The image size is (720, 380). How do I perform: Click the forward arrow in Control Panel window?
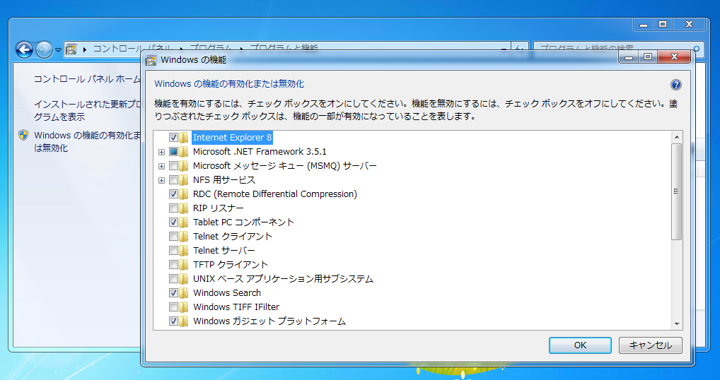point(44,50)
